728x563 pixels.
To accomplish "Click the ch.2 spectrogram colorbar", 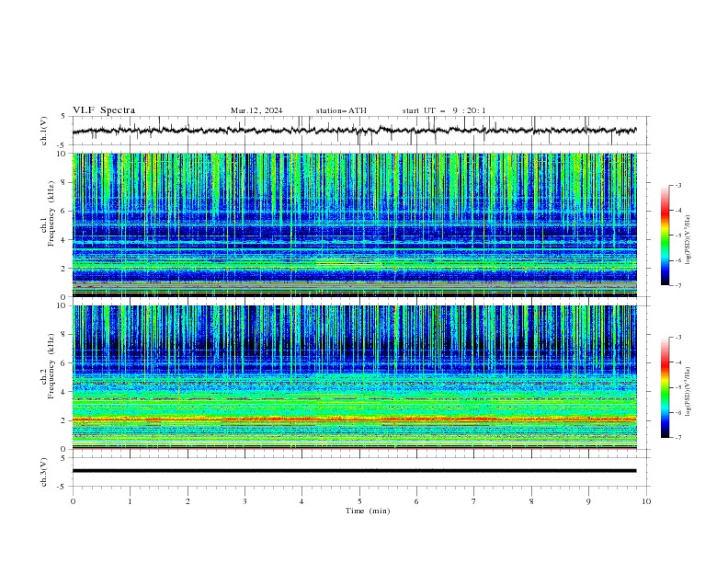I will coord(665,387).
